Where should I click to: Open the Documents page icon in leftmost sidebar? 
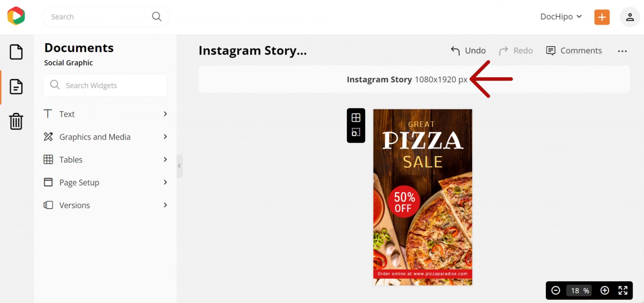coord(16,87)
